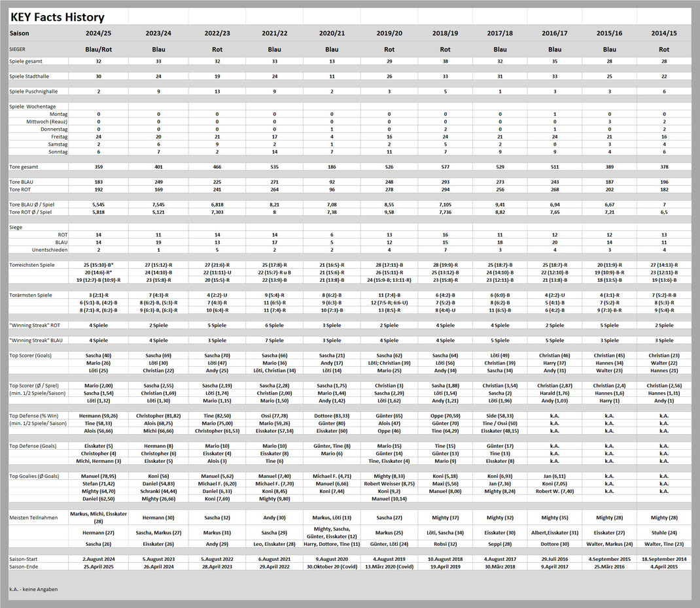Select the 'Top Goalies (Ø Goals)' label
The image size is (700, 608).
35,477
